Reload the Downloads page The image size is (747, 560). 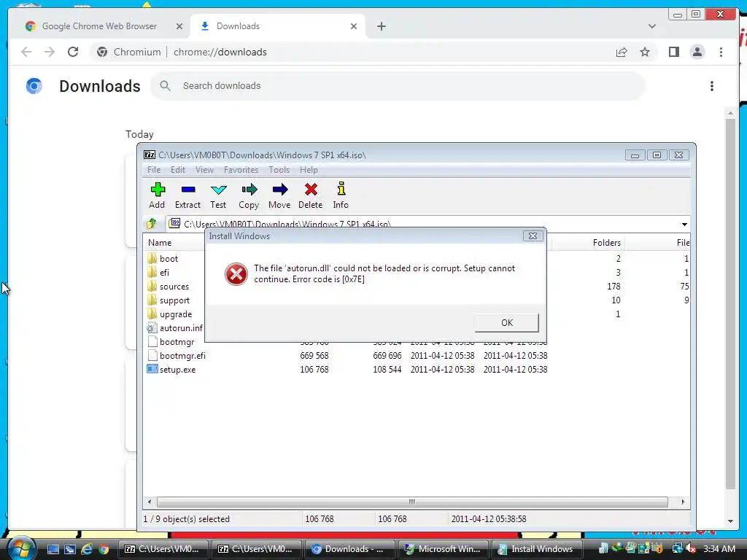click(73, 52)
